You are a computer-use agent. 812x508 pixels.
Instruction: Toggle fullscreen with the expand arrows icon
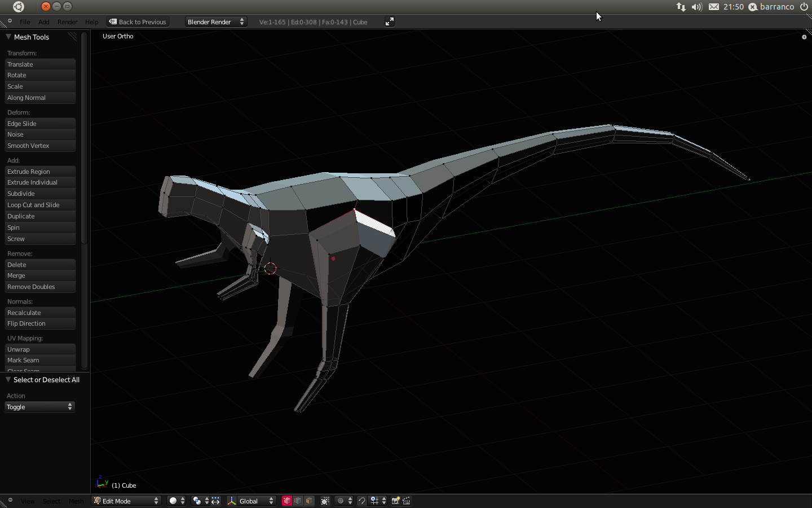point(390,21)
